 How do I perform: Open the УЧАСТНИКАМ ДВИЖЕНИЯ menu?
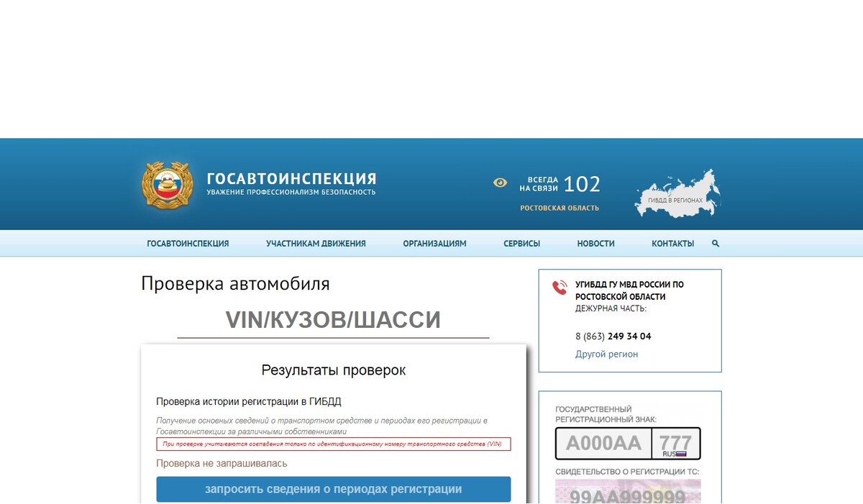(x=315, y=243)
